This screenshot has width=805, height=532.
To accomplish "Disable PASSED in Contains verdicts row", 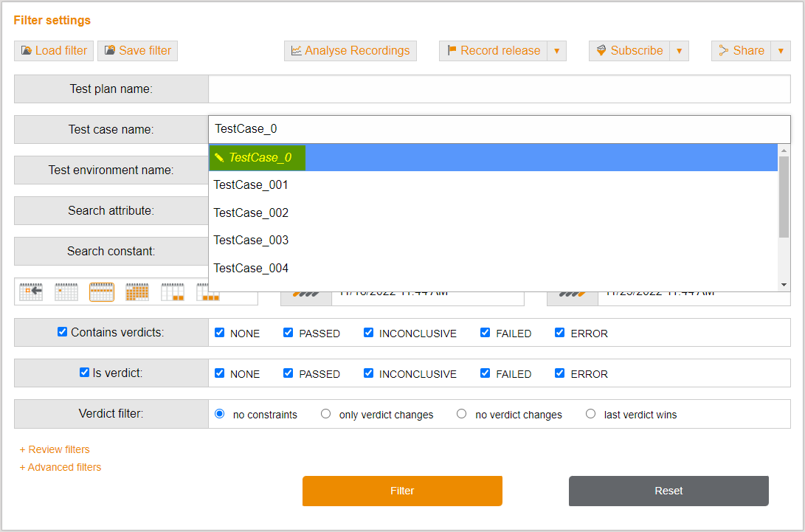I will point(289,333).
